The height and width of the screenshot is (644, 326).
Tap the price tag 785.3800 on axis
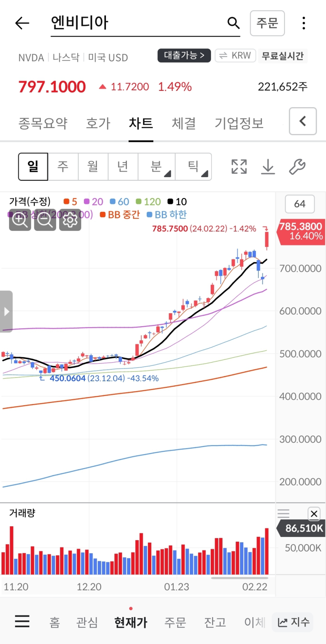click(301, 231)
